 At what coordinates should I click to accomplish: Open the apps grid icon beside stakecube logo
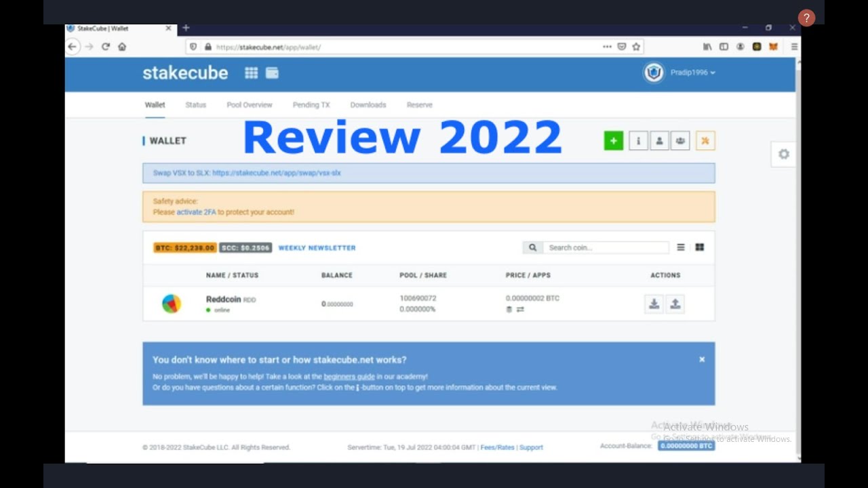tap(251, 73)
